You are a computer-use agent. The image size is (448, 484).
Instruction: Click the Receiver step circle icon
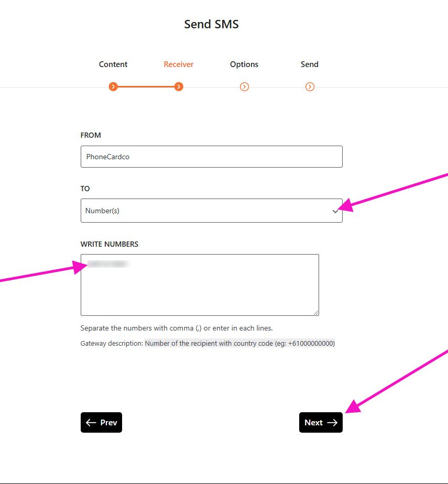click(179, 87)
